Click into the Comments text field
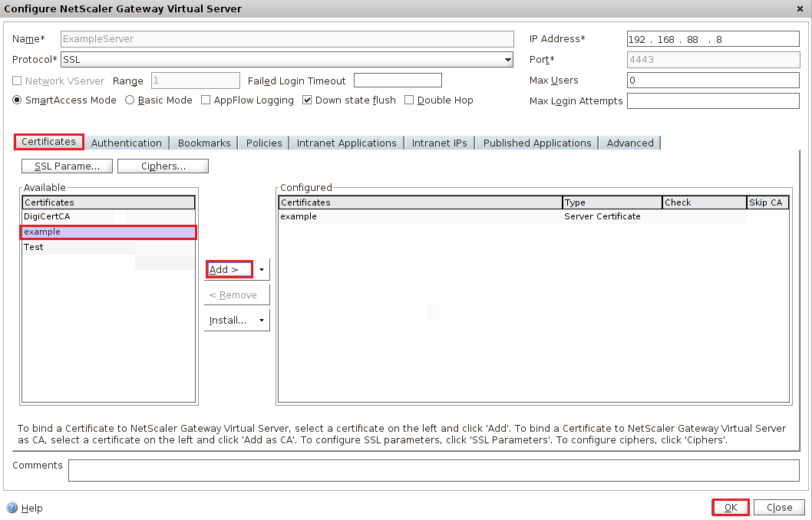Viewport: 812px width, 520px height. point(434,470)
